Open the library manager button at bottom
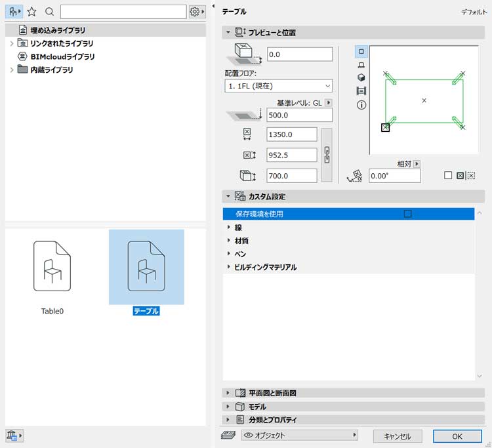The image size is (492, 448). [x=14, y=436]
